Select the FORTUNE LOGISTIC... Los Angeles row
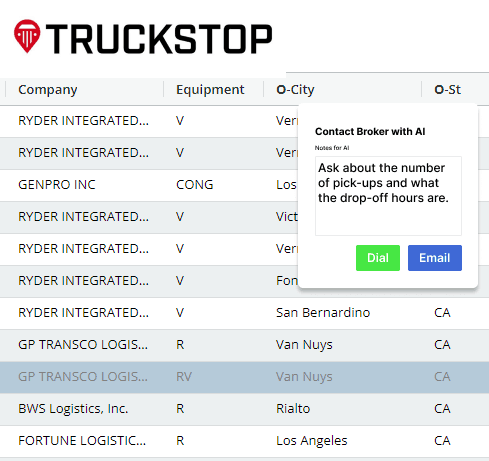Image resolution: width=489 pixels, height=461 pixels. click(244, 441)
